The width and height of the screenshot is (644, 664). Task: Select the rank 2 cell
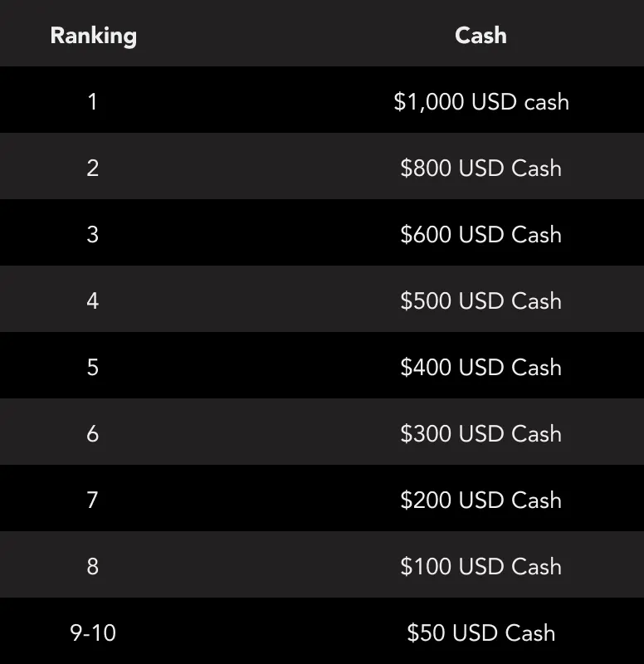pyautogui.click(x=92, y=168)
